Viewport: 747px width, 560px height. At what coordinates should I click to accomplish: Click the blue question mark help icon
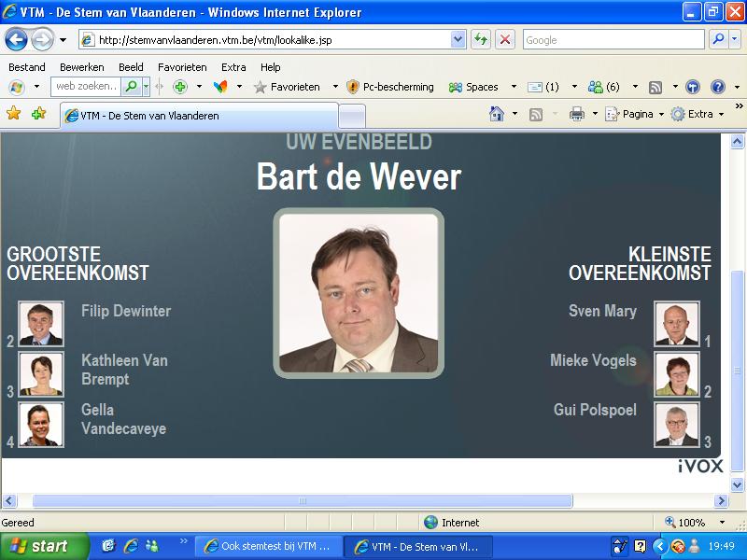[717, 87]
